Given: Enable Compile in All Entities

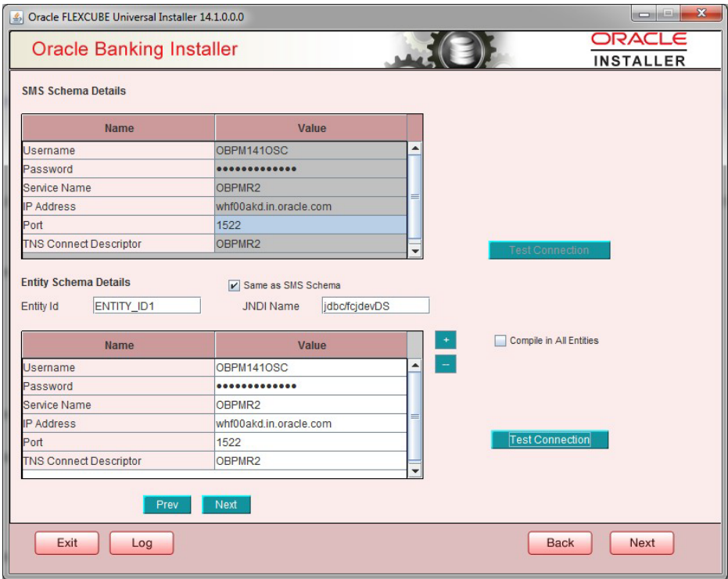Looking at the screenshot, I should click(500, 341).
